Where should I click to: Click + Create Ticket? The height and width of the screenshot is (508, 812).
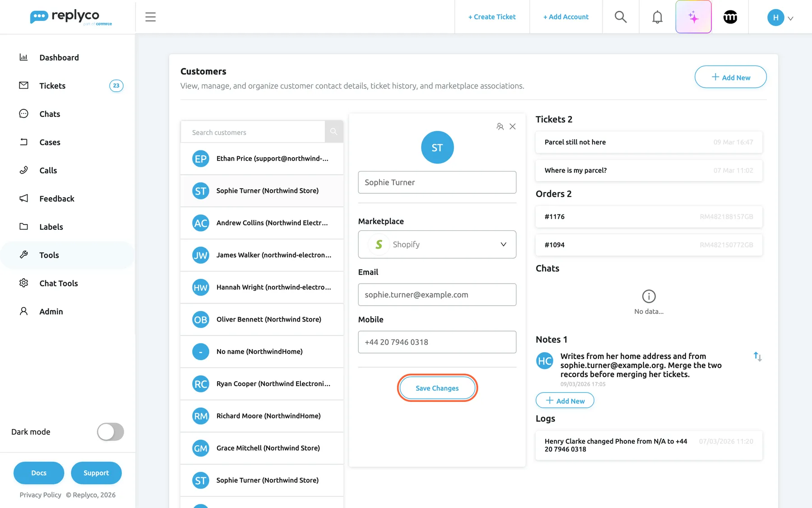pos(492,17)
